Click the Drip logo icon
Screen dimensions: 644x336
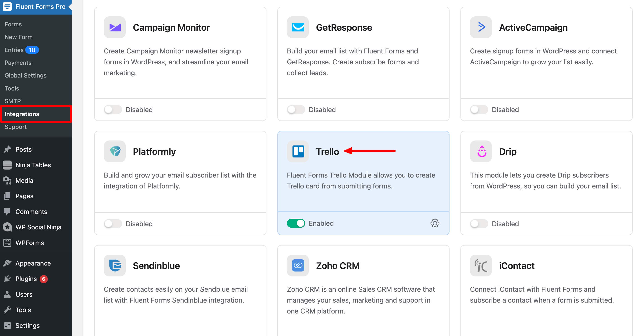481,151
